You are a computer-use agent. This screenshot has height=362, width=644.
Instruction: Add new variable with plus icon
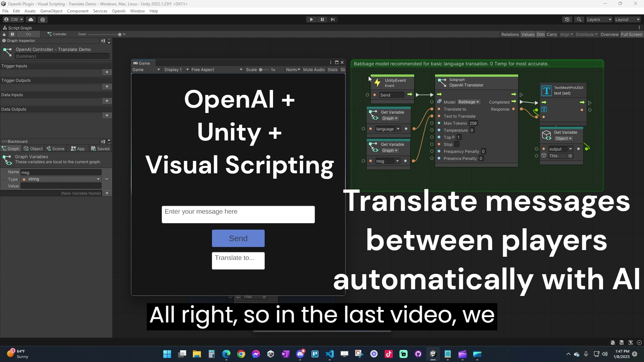(x=107, y=193)
